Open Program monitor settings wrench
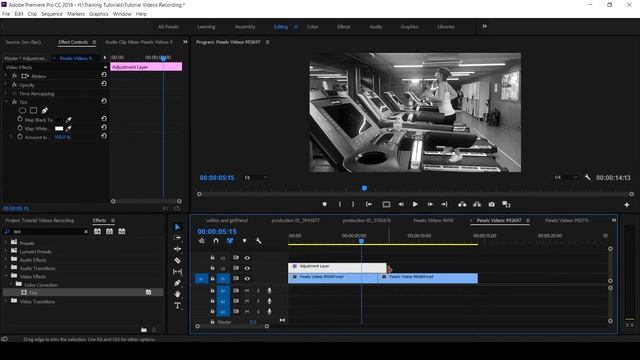The width and height of the screenshot is (640, 360). click(x=587, y=177)
